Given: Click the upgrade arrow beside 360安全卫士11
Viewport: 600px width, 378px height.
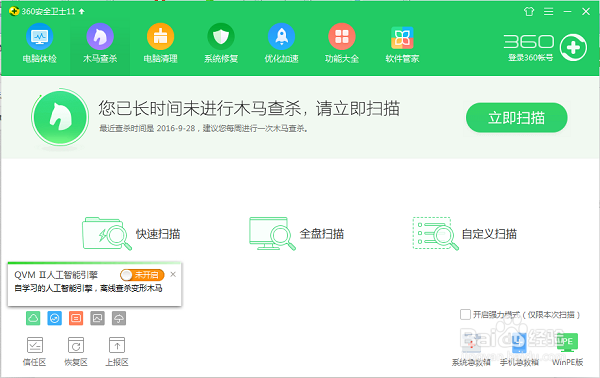Looking at the screenshot, I should tap(82, 11).
